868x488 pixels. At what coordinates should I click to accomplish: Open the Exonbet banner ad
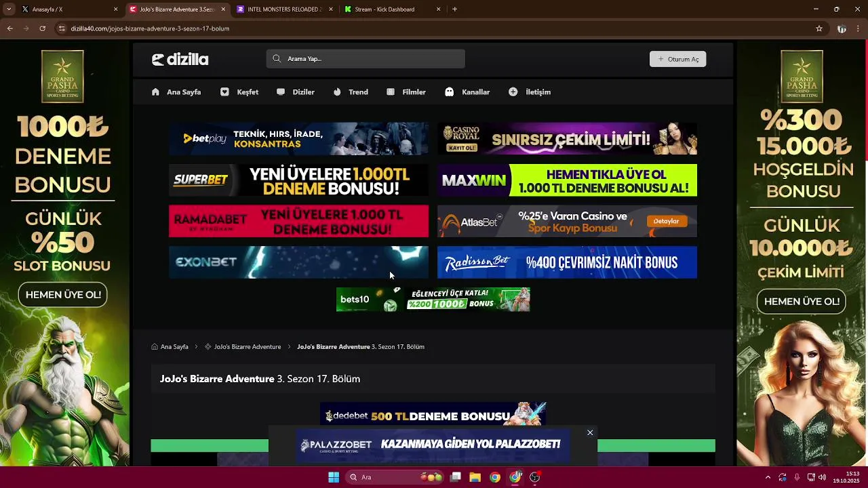[298, 262]
